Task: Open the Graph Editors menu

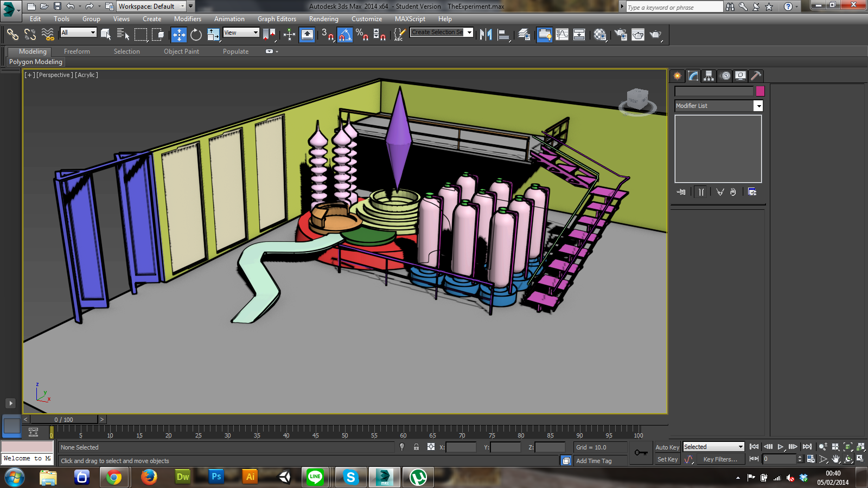Action: pos(277,19)
